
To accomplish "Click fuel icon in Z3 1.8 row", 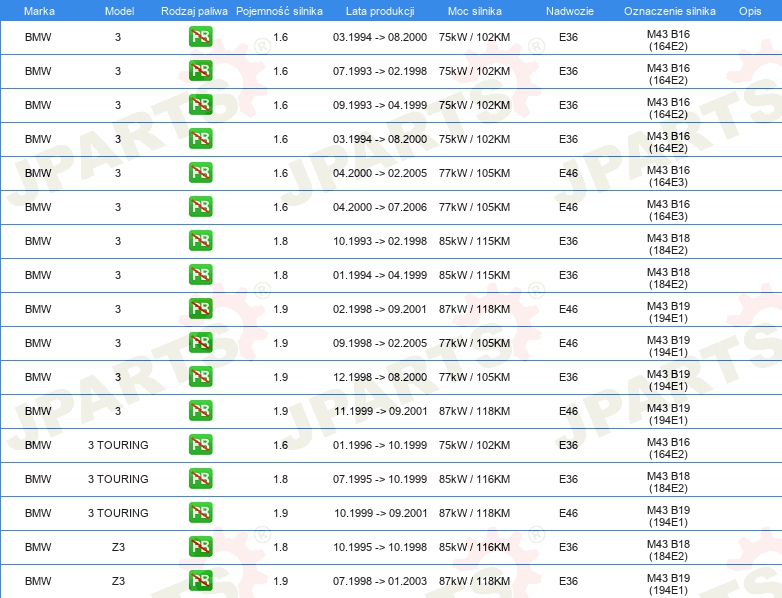I will click(200, 546).
